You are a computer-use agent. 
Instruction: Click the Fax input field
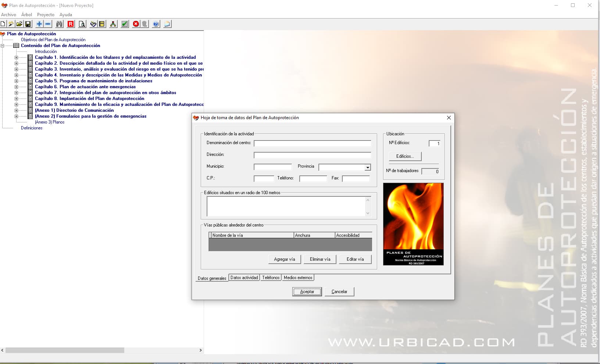click(356, 179)
